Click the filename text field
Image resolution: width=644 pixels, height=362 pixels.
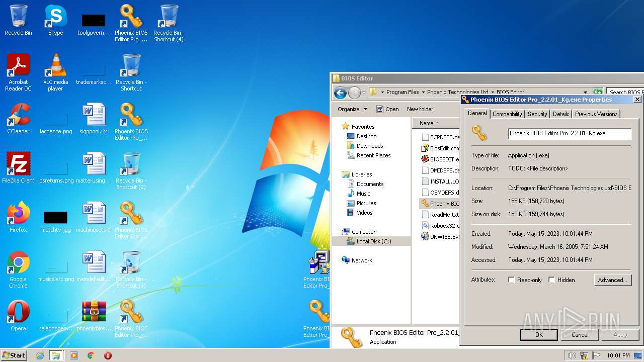point(570,134)
